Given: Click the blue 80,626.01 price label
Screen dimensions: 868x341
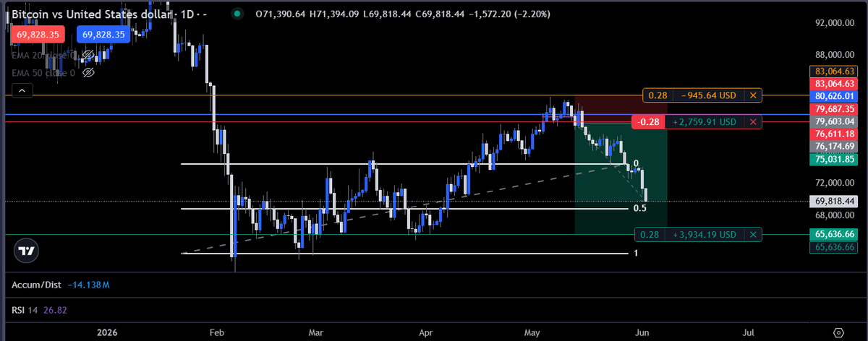Looking at the screenshot, I should pos(835,96).
